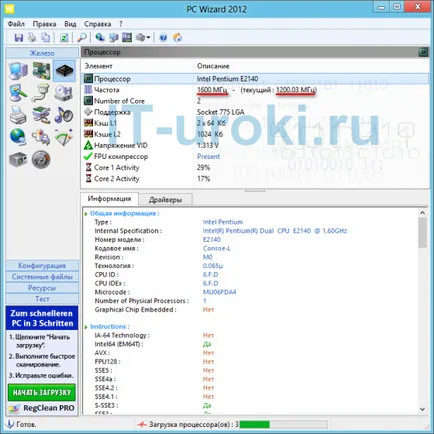Select the Напряжение VID row

coord(255,145)
